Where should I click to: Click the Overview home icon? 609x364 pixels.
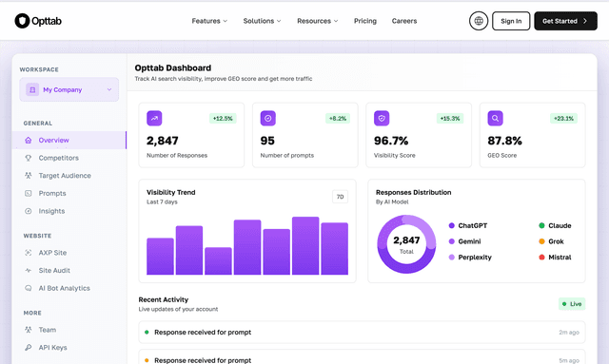coord(28,140)
